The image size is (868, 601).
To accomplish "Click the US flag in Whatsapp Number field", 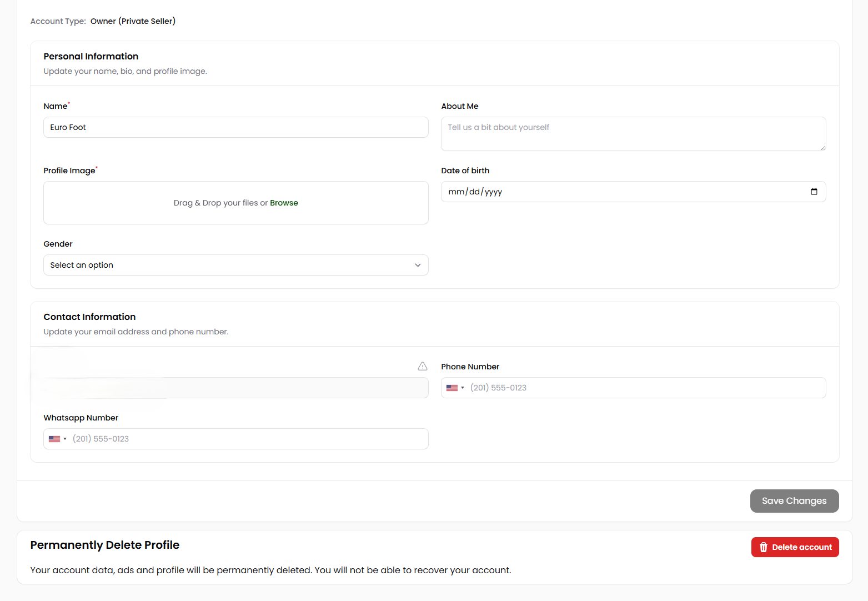I will (54, 439).
